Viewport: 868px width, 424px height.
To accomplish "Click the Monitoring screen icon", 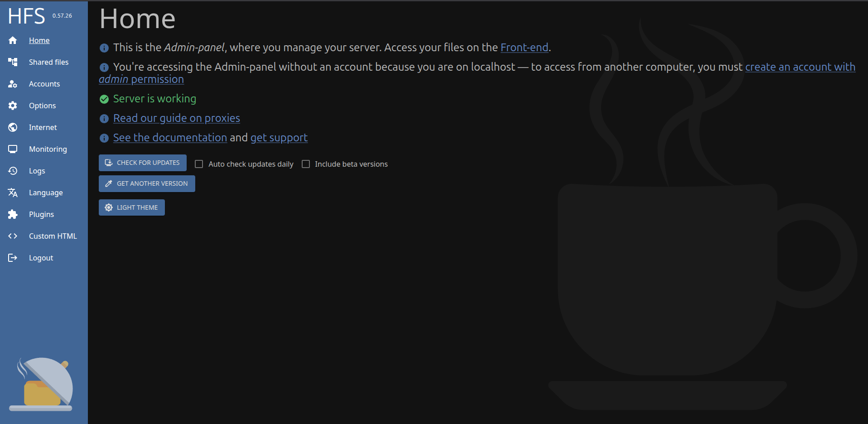I will click(x=13, y=149).
